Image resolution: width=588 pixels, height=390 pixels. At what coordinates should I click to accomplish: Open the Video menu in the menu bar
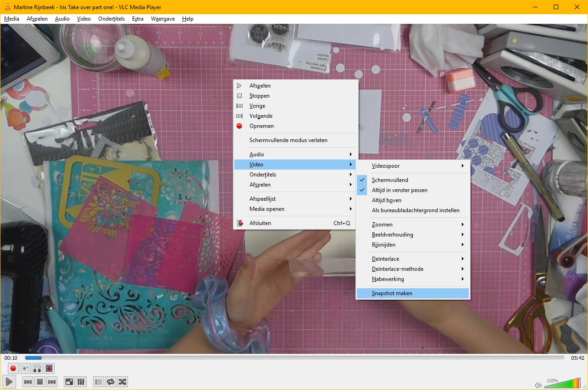coord(84,19)
